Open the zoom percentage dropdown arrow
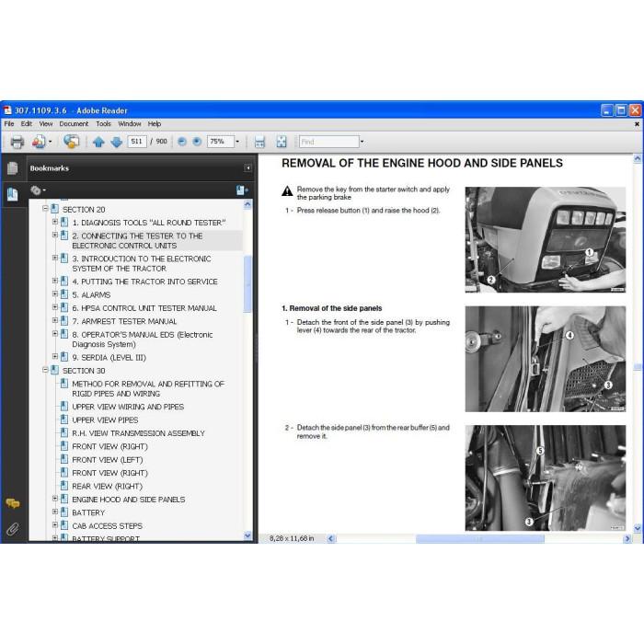 (237, 142)
